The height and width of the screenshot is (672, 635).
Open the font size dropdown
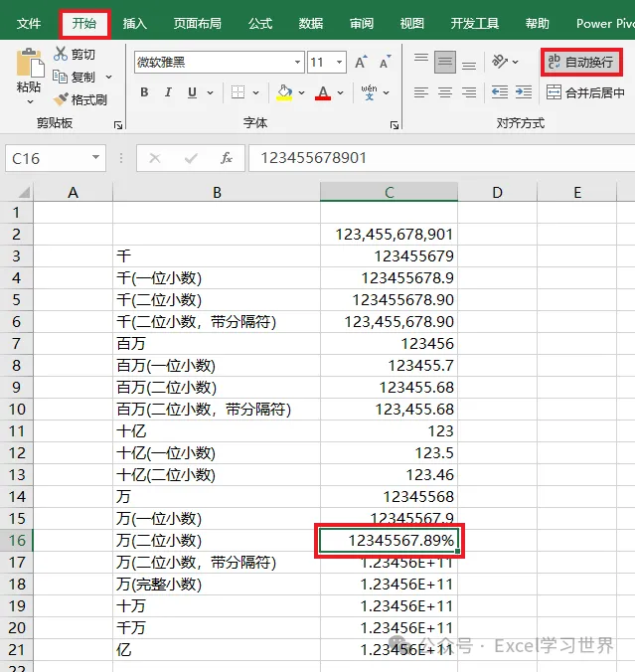point(339,63)
